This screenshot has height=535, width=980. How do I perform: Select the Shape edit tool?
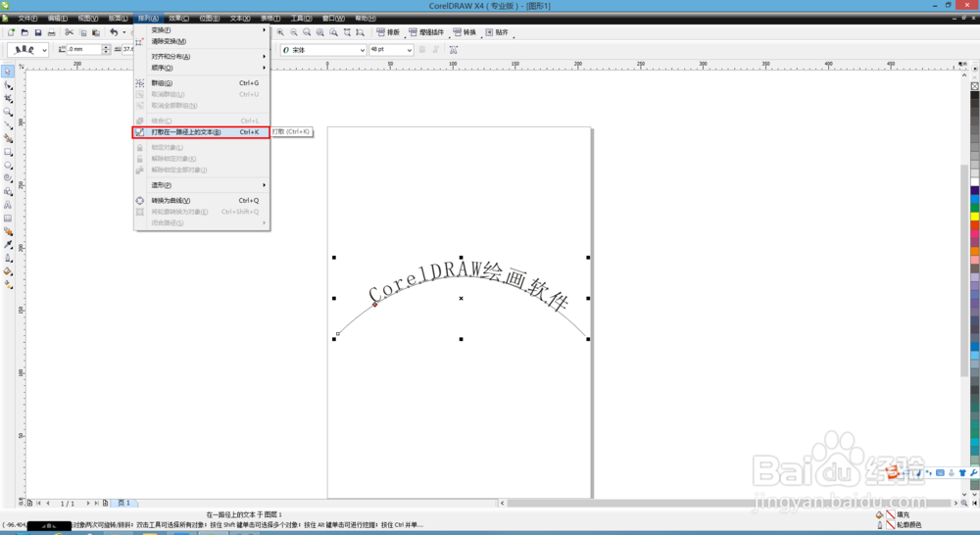[x=8, y=85]
